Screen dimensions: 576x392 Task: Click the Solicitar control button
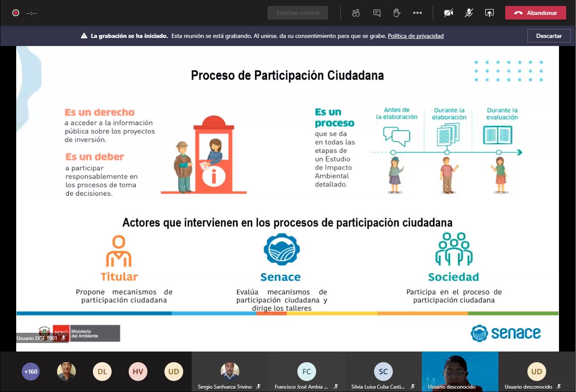coord(297,13)
